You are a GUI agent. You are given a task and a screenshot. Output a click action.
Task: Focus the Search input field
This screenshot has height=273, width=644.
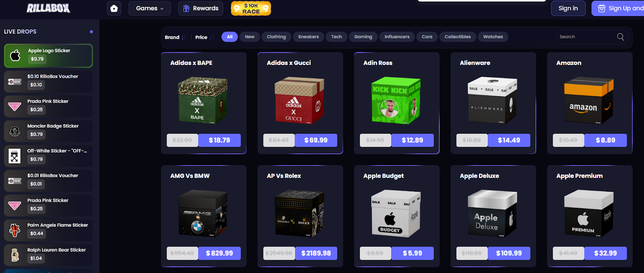coord(586,37)
